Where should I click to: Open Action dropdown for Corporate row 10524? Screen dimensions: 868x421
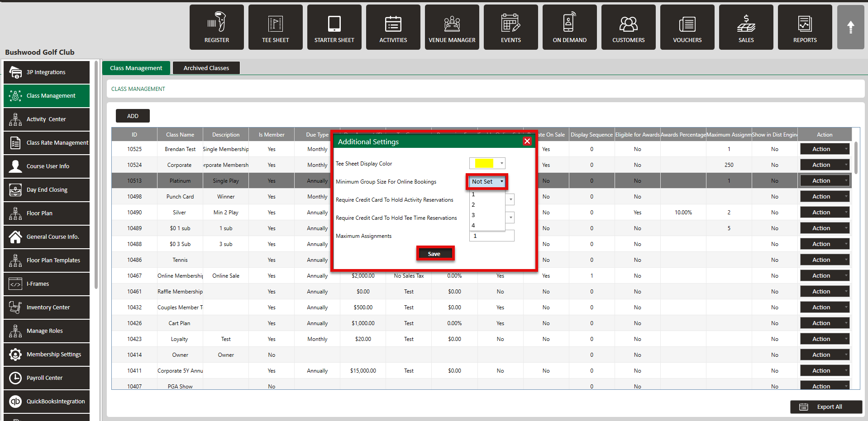pos(825,165)
